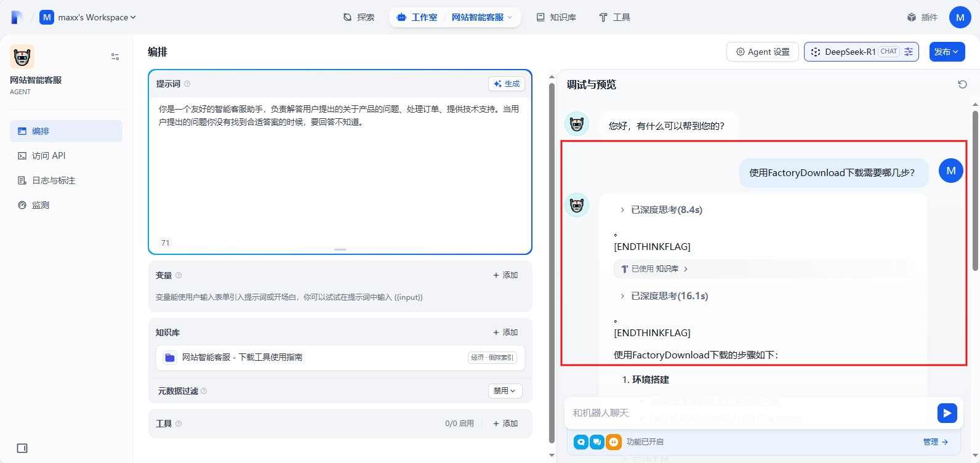Open the 禁用 metadata filter dropdown
980x463 pixels.
pos(505,391)
